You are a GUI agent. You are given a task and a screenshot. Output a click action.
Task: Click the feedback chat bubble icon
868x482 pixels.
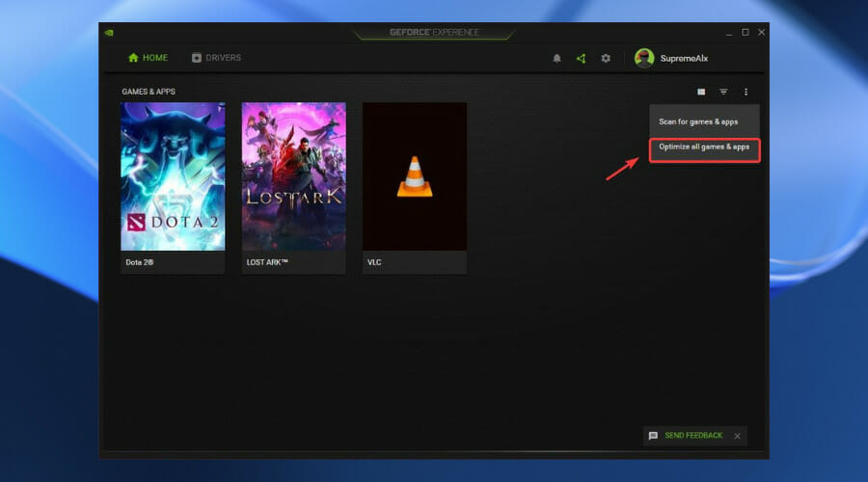pos(653,436)
